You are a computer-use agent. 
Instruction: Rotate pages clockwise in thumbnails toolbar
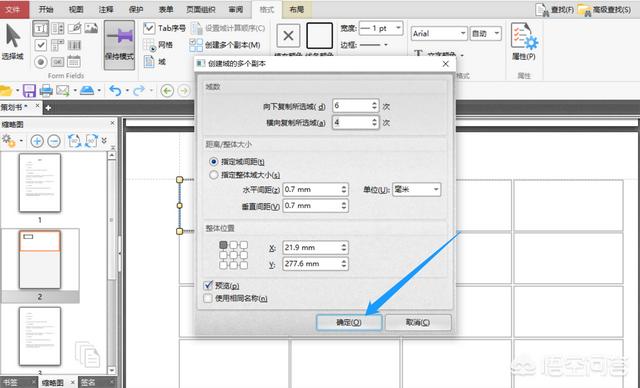click(x=91, y=141)
